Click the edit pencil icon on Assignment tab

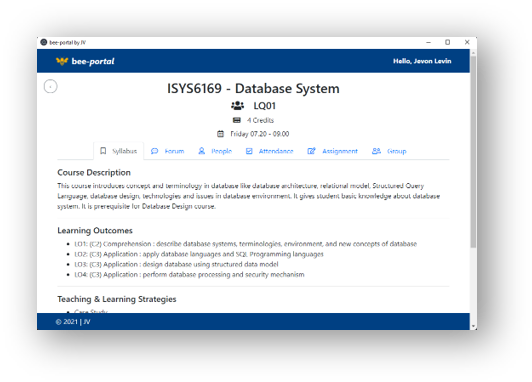[x=311, y=151]
